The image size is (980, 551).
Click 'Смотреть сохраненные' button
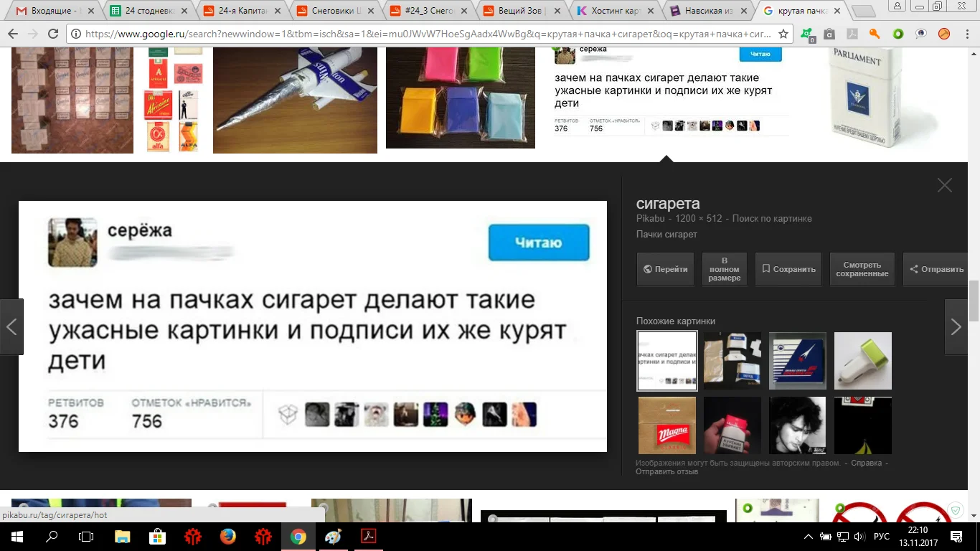tap(862, 269)
